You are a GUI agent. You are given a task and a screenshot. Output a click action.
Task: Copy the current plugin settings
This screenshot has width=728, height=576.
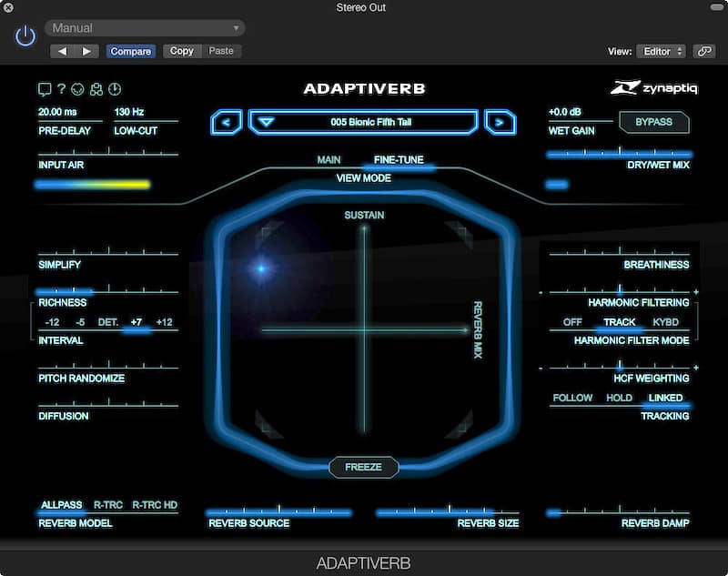(x=181, y=51)
